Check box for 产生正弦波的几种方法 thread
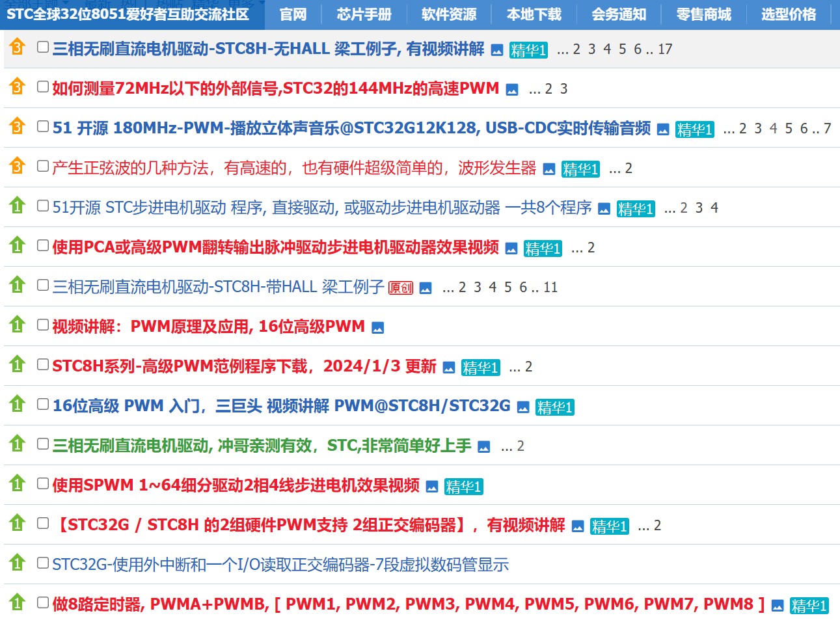The width and height of the screenshot is (840, 620). click(43, 166)
